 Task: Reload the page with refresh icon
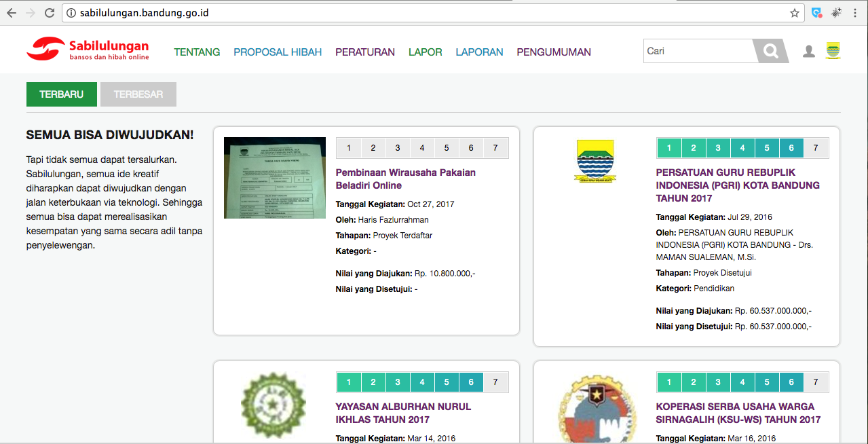tap(50, 13)
